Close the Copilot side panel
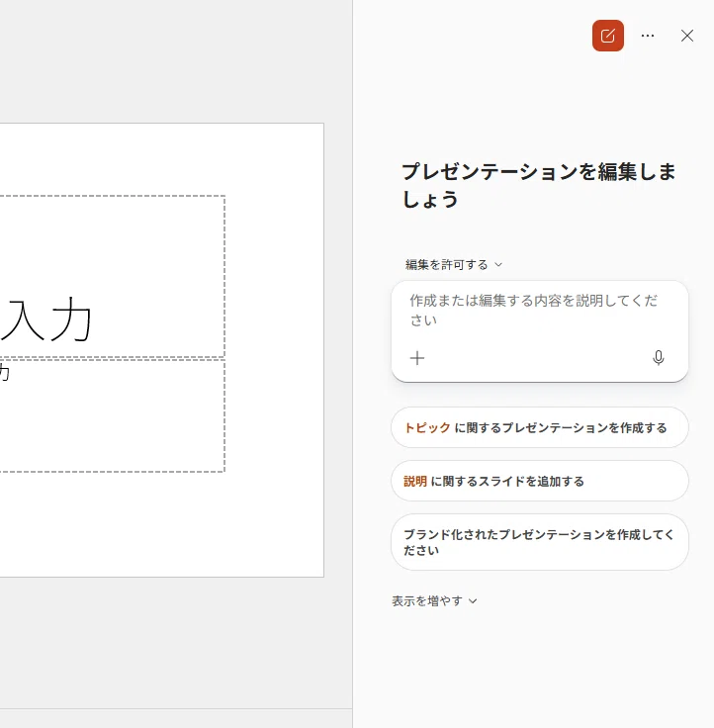Viewport: 714px width, 728px height. pos(687,36)
